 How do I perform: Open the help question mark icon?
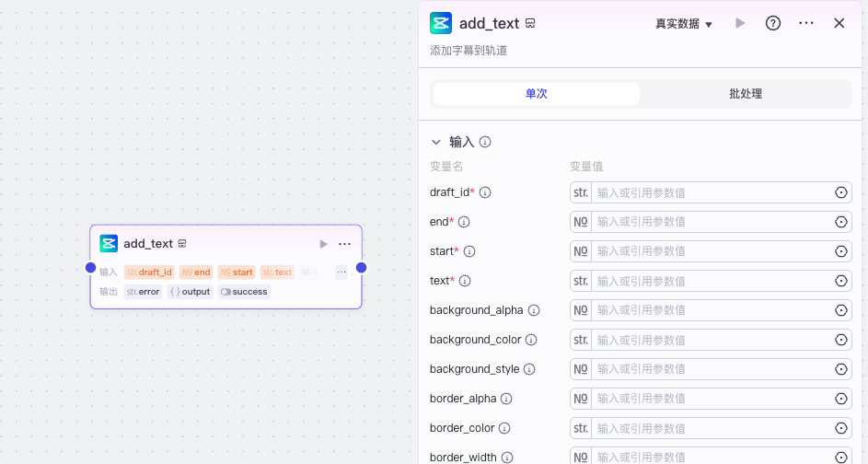[773, 23]
